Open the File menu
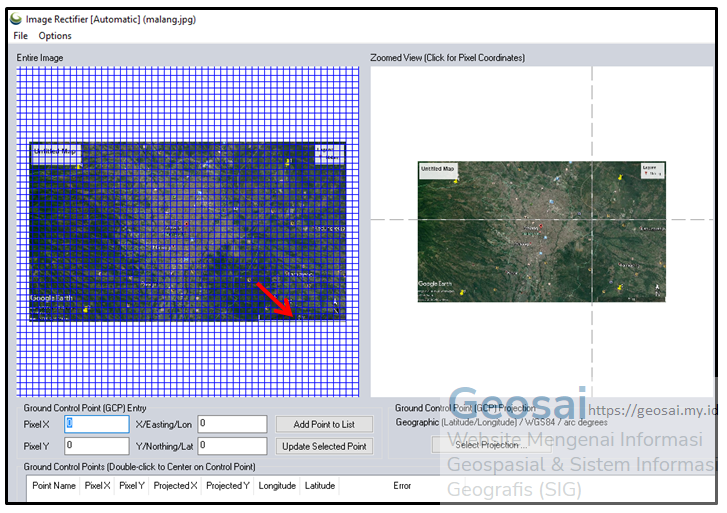This screenshot has height=513, width=727. click(x=20, y=36)
